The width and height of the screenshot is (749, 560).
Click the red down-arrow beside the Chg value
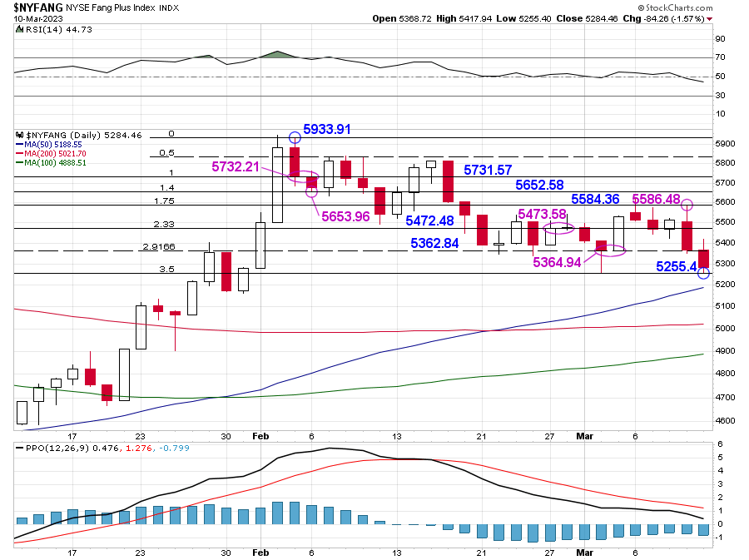(x=709, y=19)
